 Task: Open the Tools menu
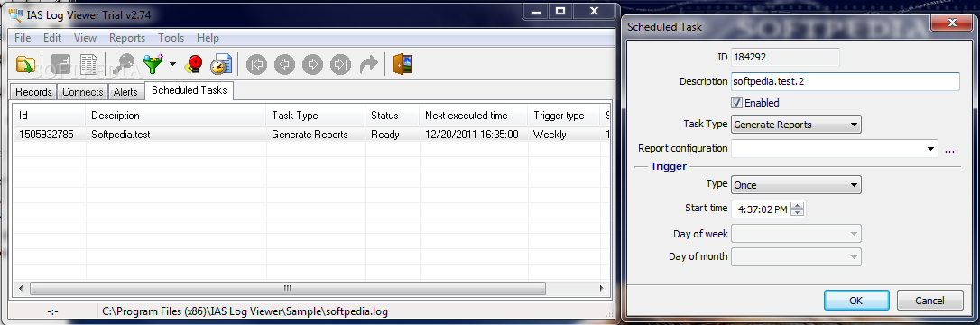(x=171, y=38)
